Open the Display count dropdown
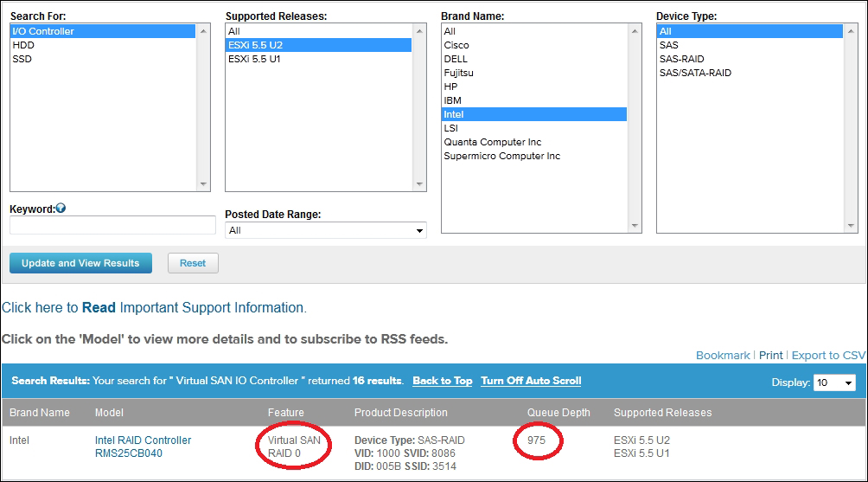 (834, 382)
